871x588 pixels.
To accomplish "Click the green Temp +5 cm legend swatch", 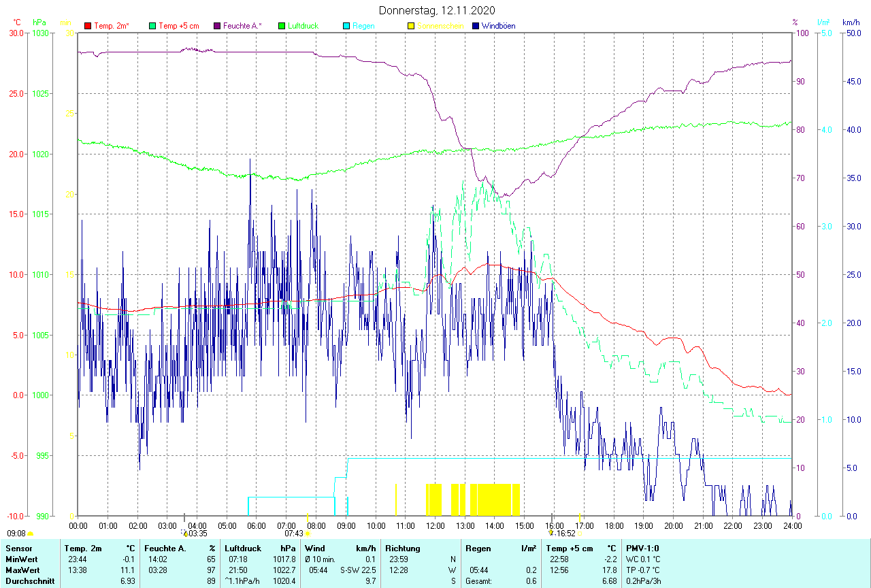I will coord(153,26).
